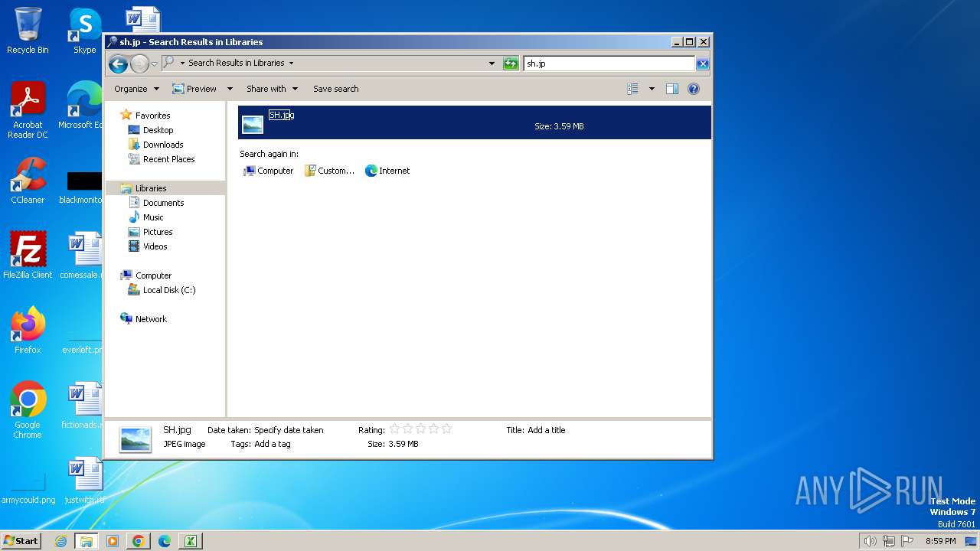Expand the Preview options dropdown arrow
Screen dimensions: 980x551
click(x=229, y=89)
